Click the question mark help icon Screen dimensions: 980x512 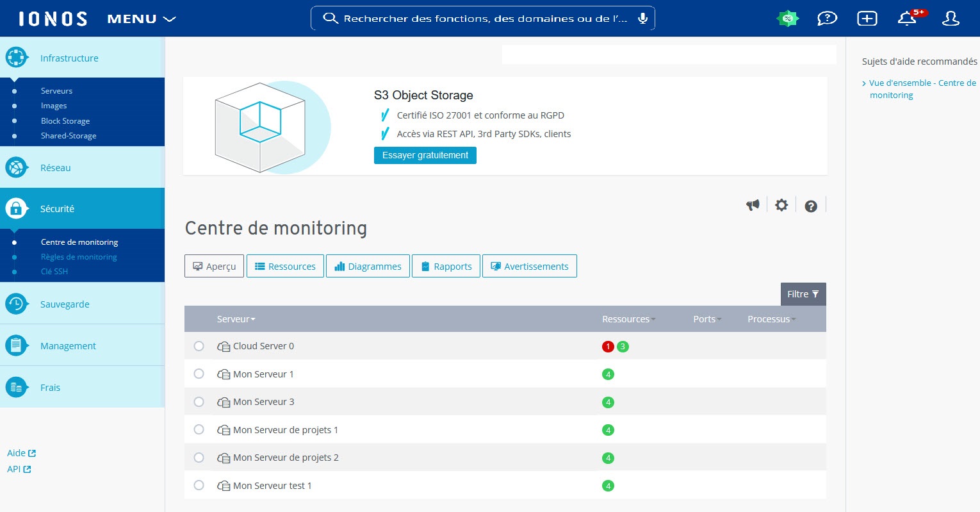pyautogui.click(x=811, y=206)
